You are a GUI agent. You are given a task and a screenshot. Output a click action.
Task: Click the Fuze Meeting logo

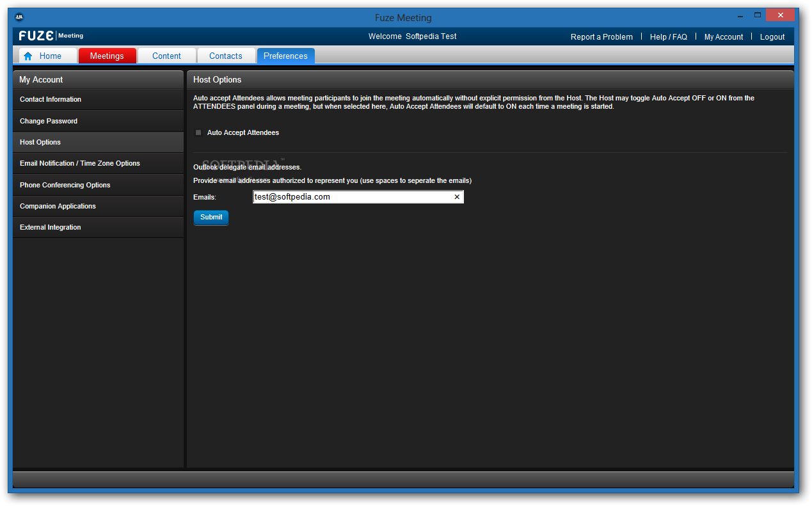pyautogui.click(x=51, y=36)
